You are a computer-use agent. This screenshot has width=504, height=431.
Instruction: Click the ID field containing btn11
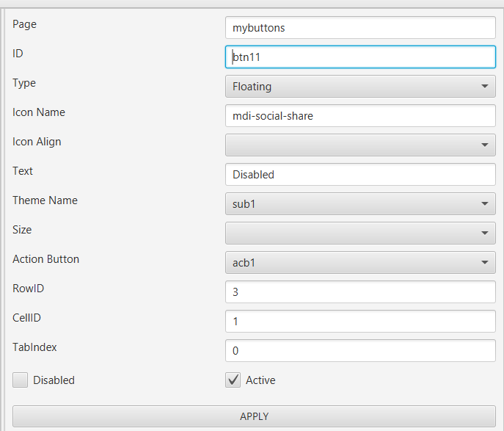[x=360, y=57]
